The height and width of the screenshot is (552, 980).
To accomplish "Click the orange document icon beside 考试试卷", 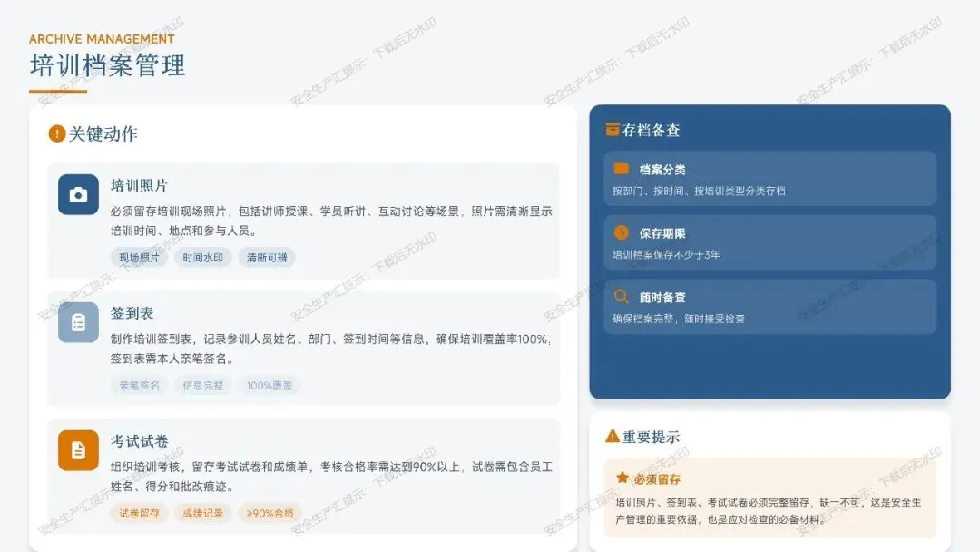I will click(x=78, y=450).
